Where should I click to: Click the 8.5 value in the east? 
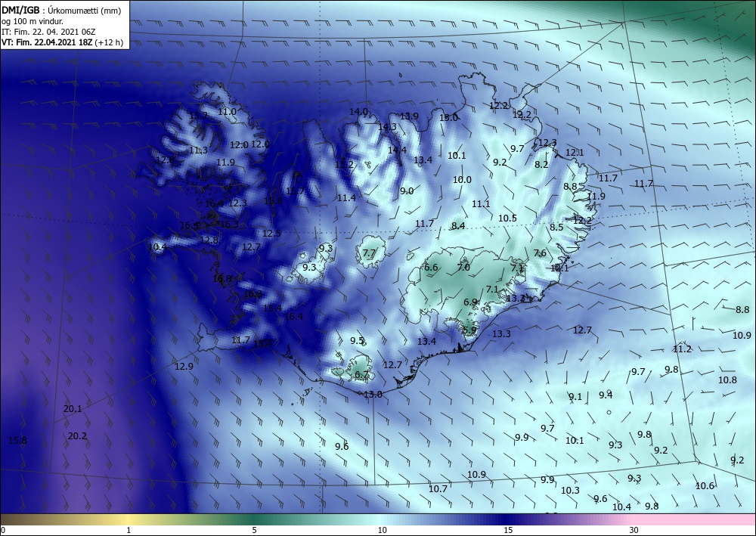pos(556,227)
